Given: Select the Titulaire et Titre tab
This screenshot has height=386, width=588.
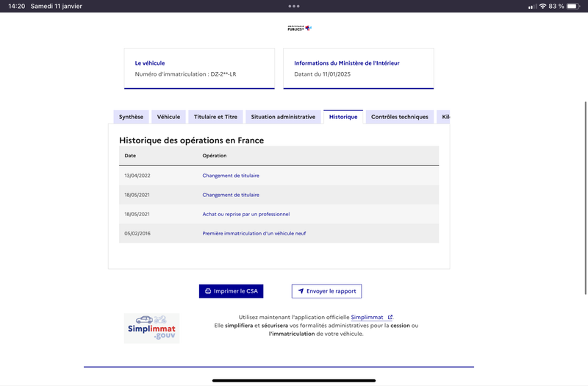Looking at the screenshot, I should click(215, 117).
